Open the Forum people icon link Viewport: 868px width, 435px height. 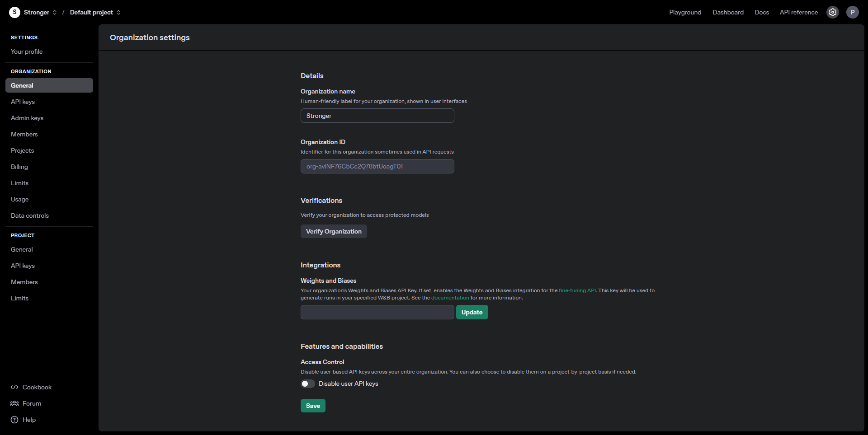(x=14, y=403)
